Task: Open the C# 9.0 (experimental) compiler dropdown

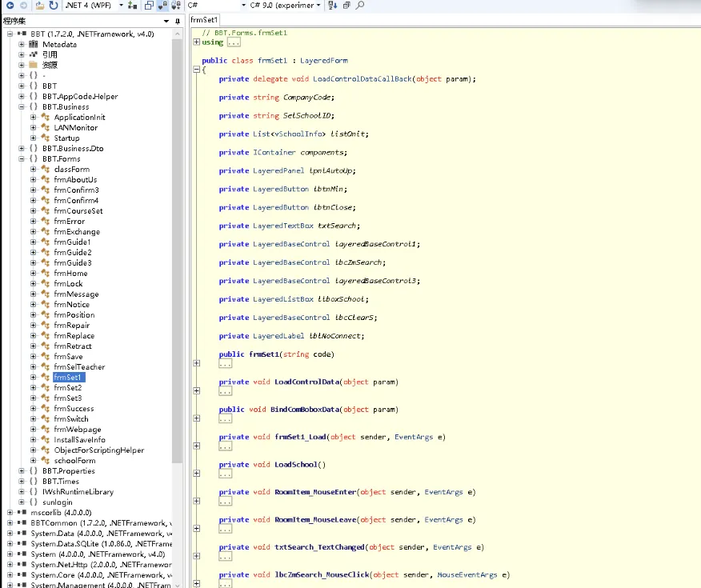Action: click(317, 6)
